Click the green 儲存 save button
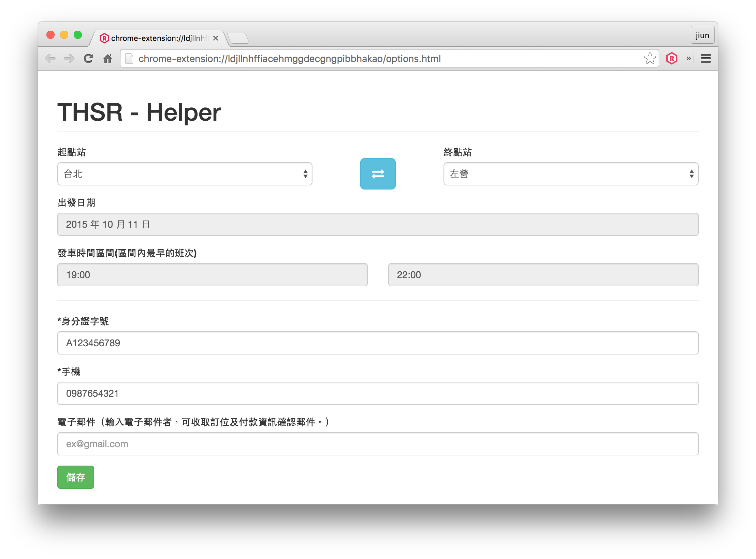The height and width of the screenshot is (559, 756). (75, 477)
